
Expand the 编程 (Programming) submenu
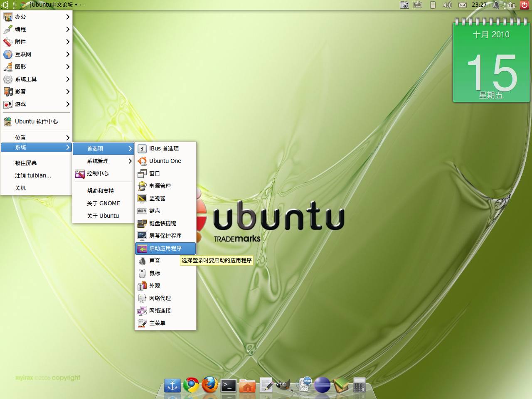click(x=37, y=29)
